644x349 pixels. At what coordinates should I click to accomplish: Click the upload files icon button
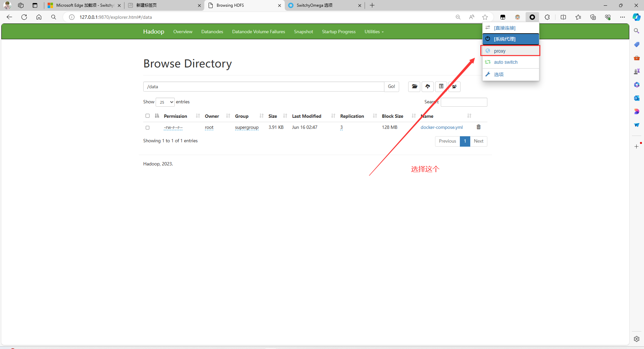(428, 87)
